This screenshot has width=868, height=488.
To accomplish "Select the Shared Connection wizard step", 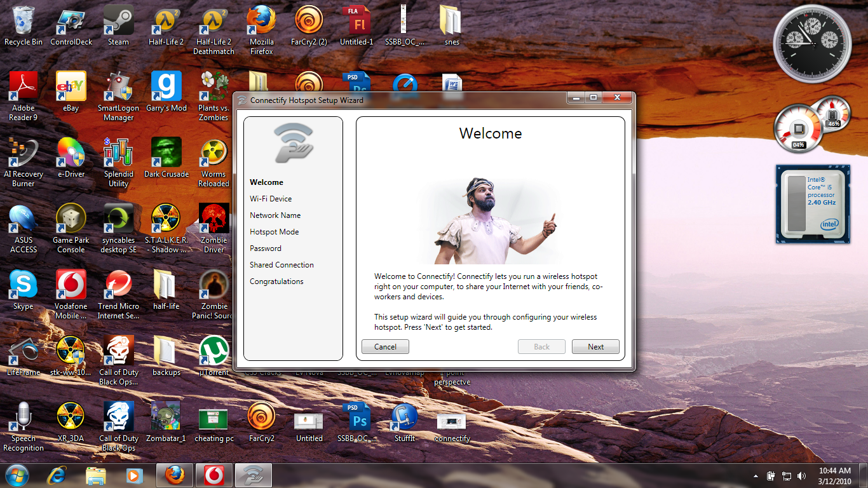I will coord(281,265).
